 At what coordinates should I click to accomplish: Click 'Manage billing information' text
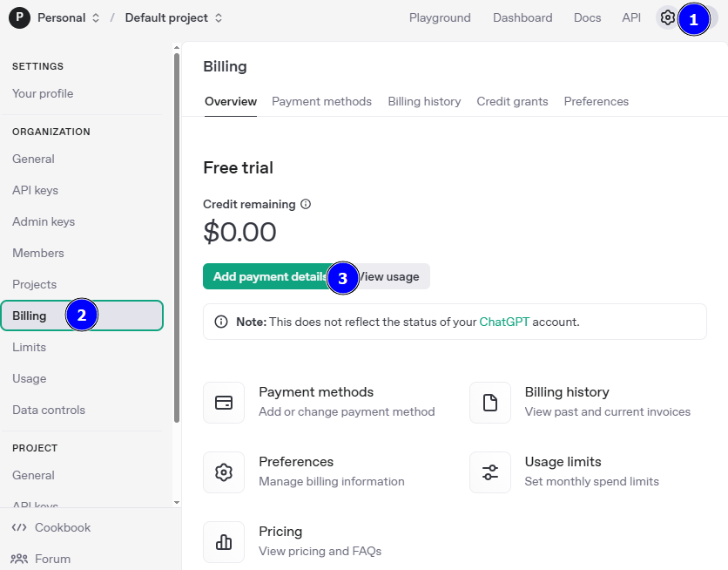332,481
